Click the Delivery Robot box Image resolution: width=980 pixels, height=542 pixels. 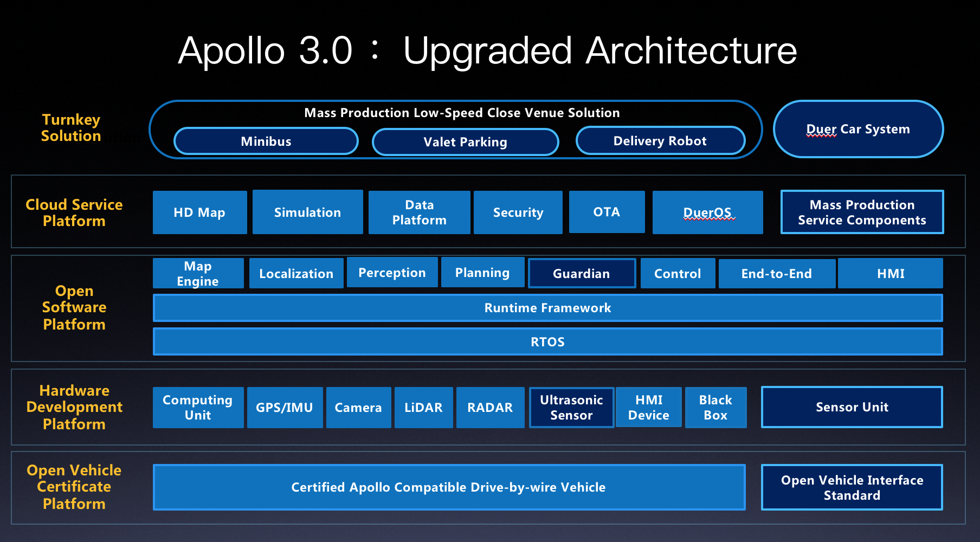[x=660, y=141]
